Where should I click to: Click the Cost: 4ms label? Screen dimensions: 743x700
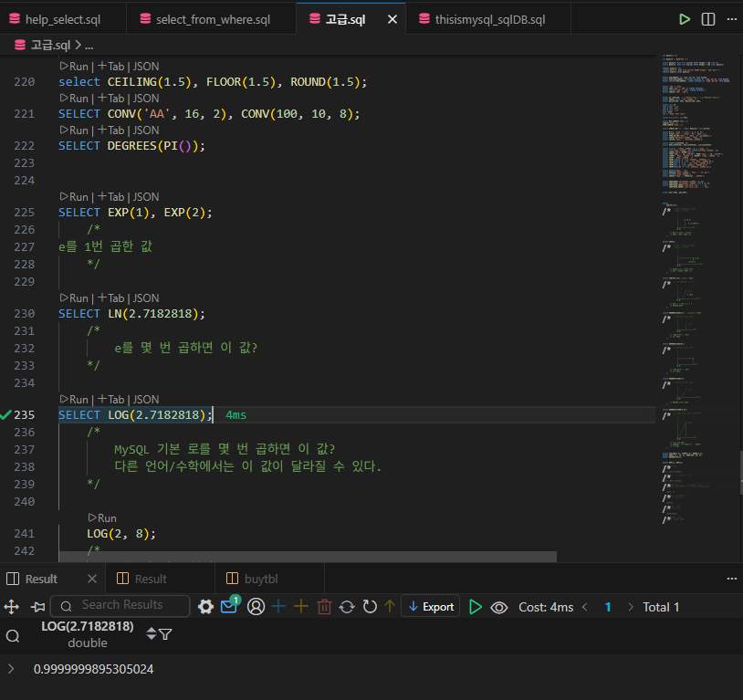[x=546, y=607]
